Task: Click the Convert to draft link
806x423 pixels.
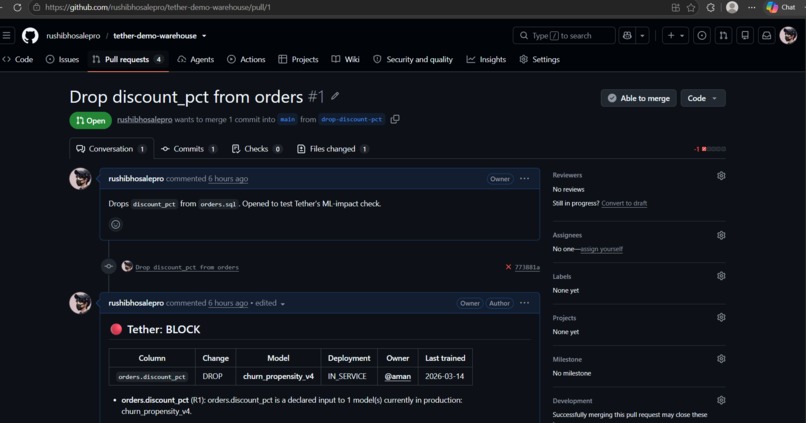Action: click(x=624, y=203)
